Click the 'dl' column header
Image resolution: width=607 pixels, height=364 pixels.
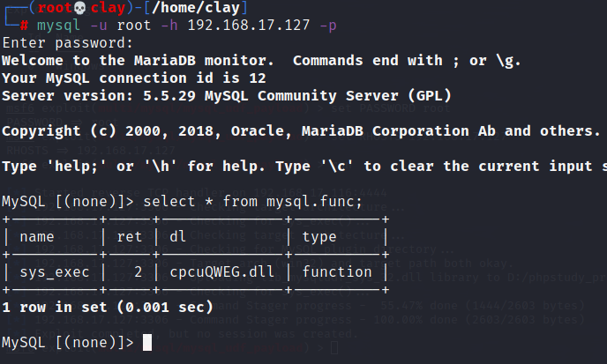tap(177, 236)
